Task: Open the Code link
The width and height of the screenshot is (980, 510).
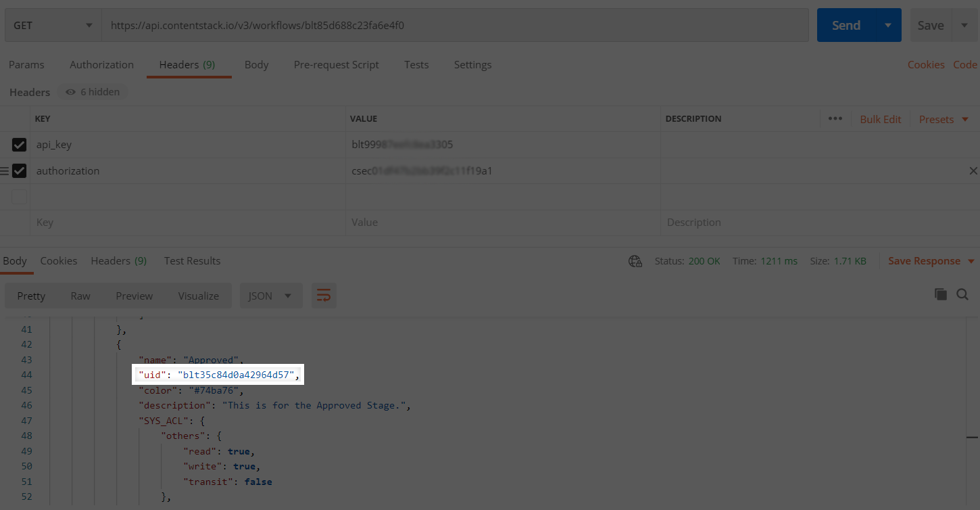Action: (x=965, y=65)
